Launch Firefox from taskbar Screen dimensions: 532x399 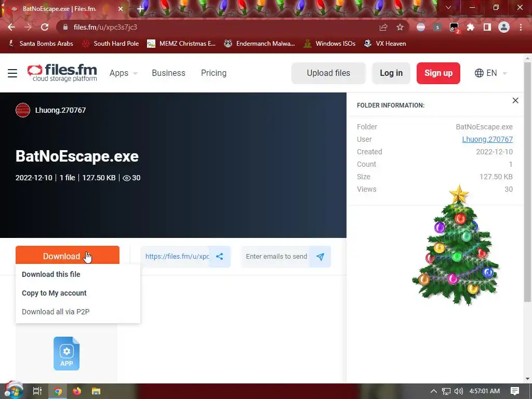coord(77,391)
